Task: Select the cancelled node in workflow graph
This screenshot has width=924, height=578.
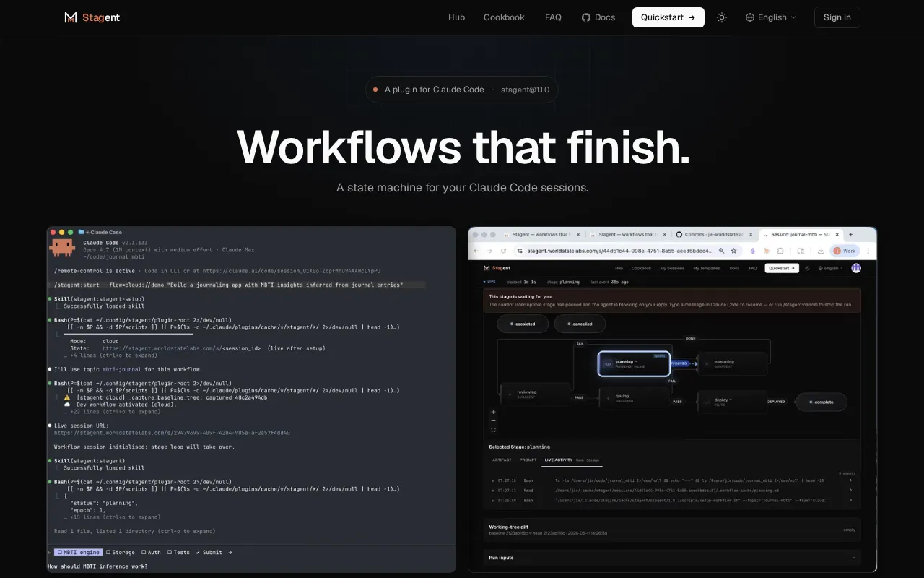Action: coord(580,324)
